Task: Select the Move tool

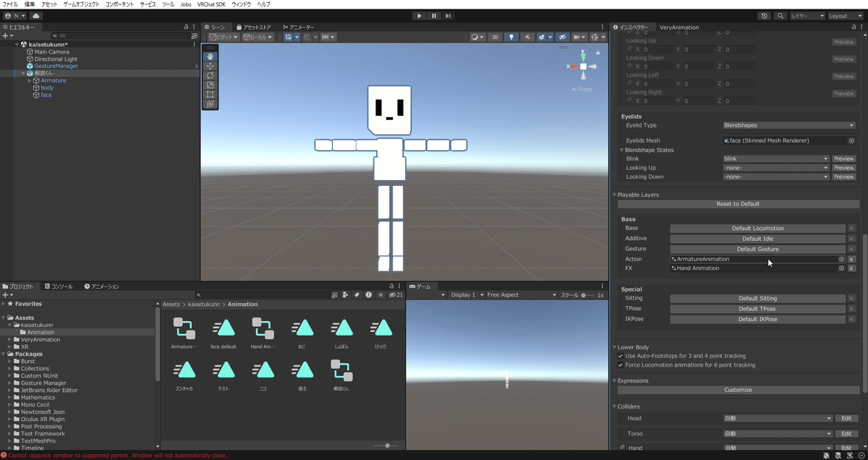Action: 210,66
